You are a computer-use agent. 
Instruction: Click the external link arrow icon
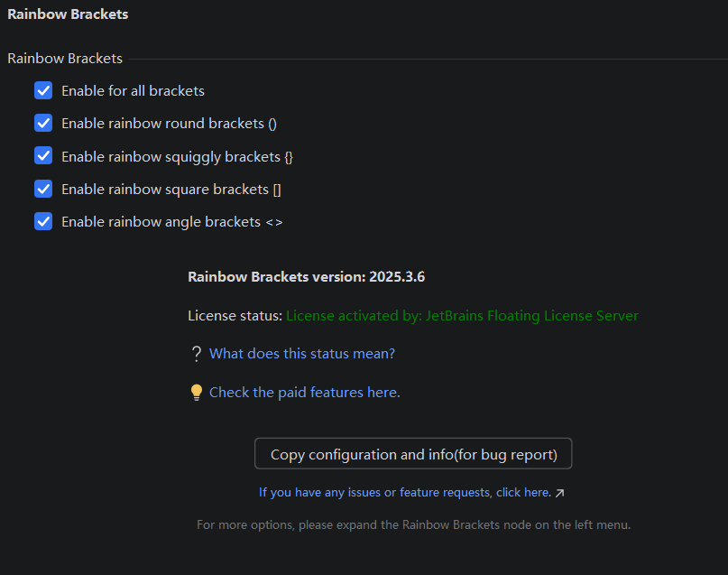point(560,493)
